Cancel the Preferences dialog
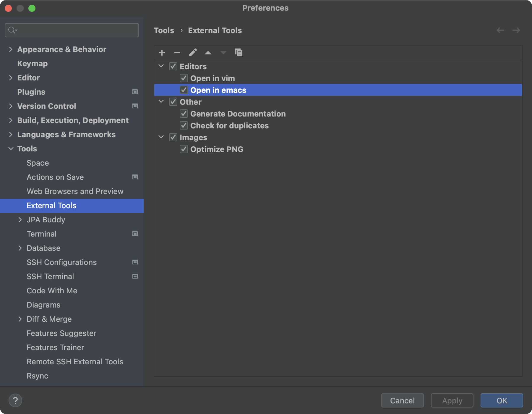Image resolution: width=532 pixels, height=414 pixels. [x=402, y=400]
